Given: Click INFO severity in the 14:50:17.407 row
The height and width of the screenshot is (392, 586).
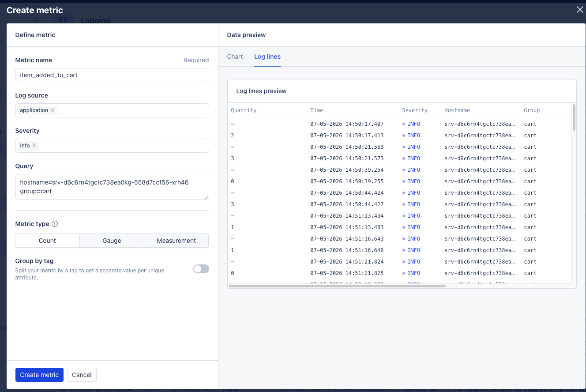Looking at the screenshot, I should pos(413,124).
